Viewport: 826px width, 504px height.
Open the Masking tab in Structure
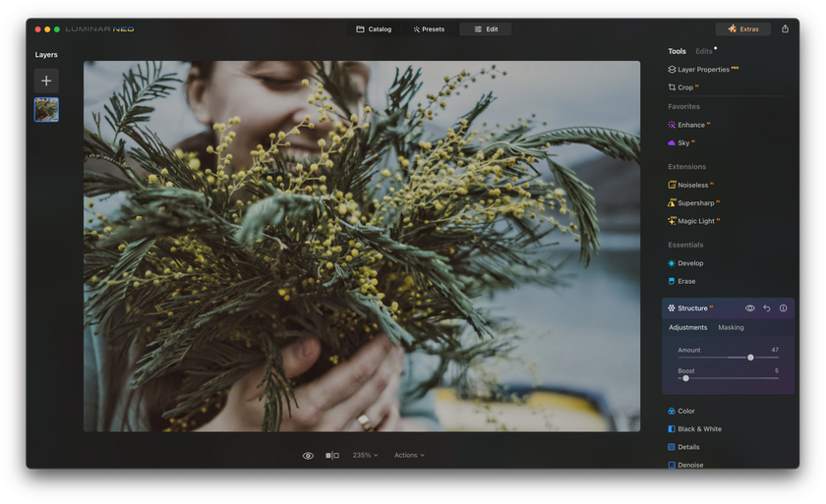732,327
